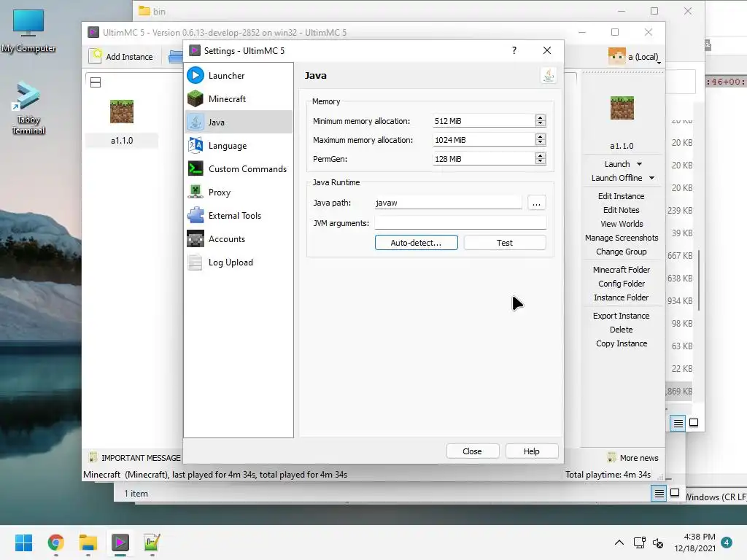Image resolution: width=747 pixels, height=560 pixels.
Task: Open Instance Folder from side panel
Action: (622, 297)
